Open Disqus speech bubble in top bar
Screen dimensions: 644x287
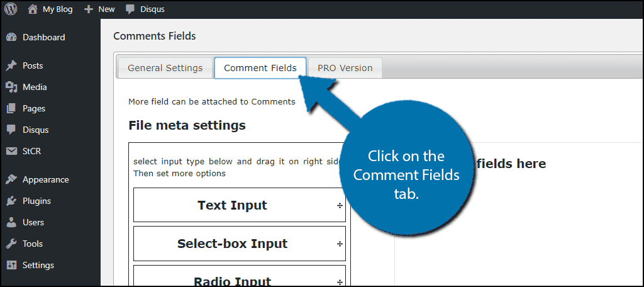coord(130,9)
